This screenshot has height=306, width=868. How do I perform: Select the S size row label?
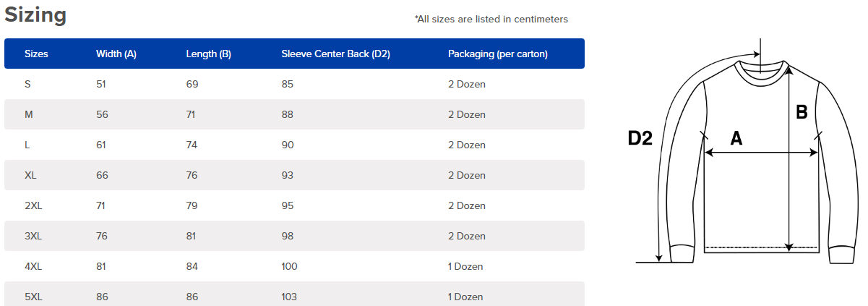click(x=27, y=85)
